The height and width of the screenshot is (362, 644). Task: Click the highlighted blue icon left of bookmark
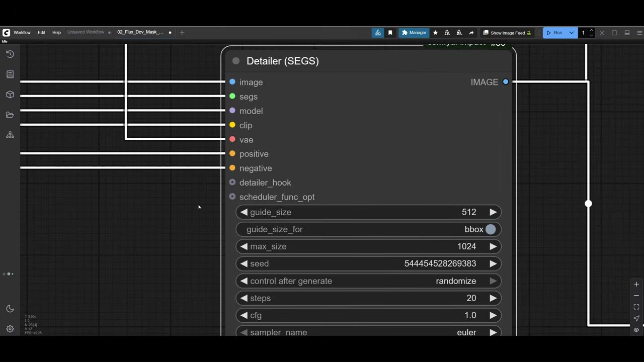(378, 33)
